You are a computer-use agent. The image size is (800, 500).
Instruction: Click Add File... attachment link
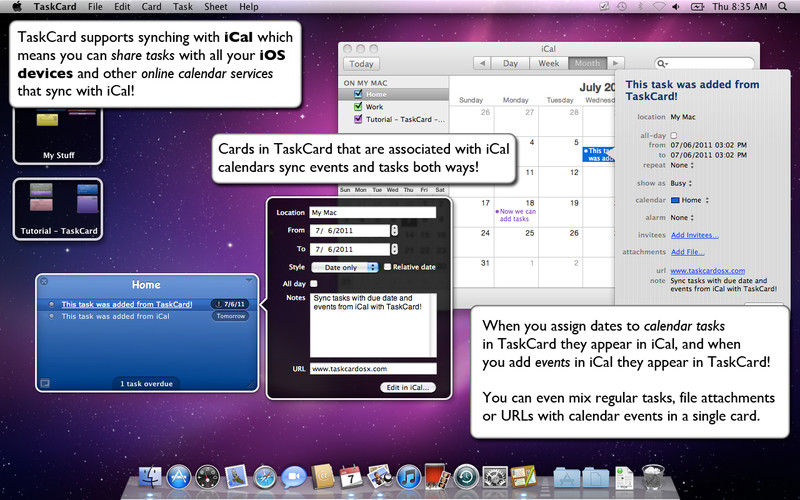(687, 252)
